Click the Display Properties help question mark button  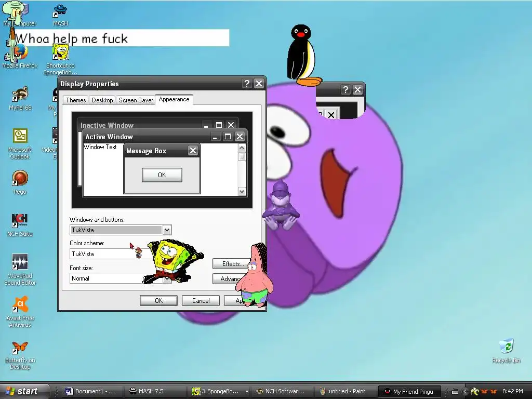coord(247,84)
